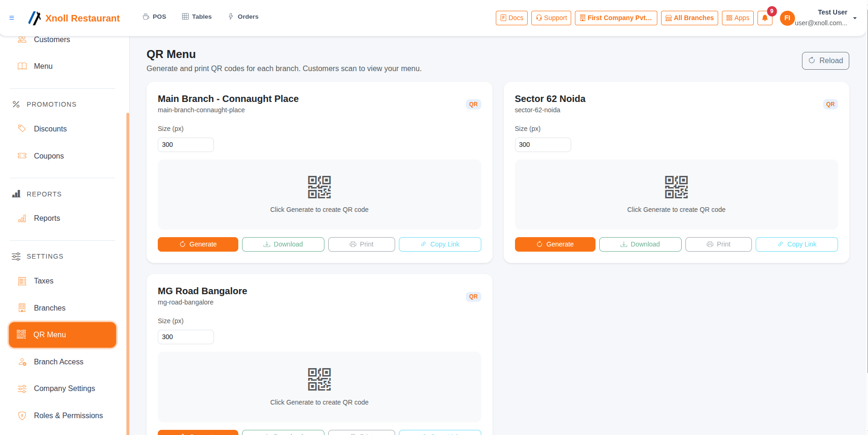Toggle the hamburger sidebar menu icon
868x435 pixels.
(x=12, y=18)
